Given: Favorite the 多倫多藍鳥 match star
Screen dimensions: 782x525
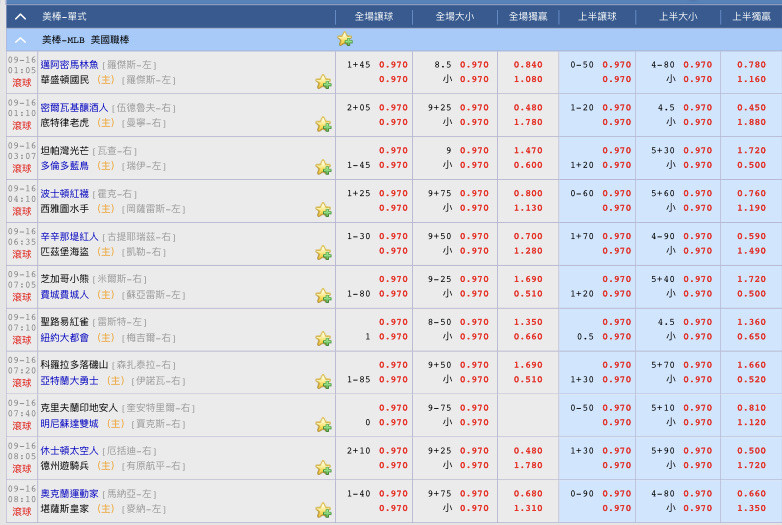Looking at the screenshot, I should point(323,167).
